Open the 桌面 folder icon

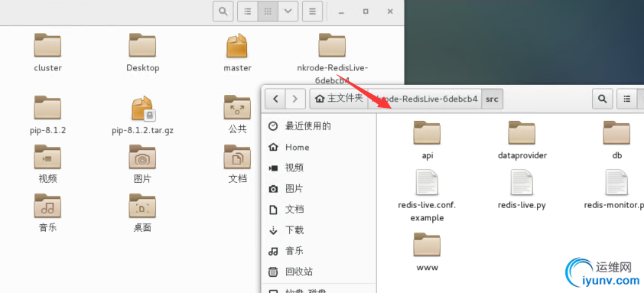(142, 206)
